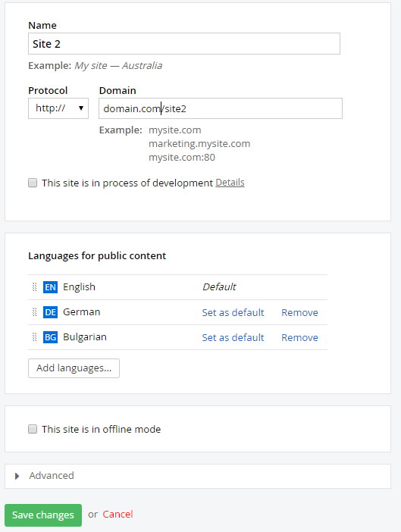
Task: Grab the drag handle of the Bulgarian row
Action: tap(34, 337)
